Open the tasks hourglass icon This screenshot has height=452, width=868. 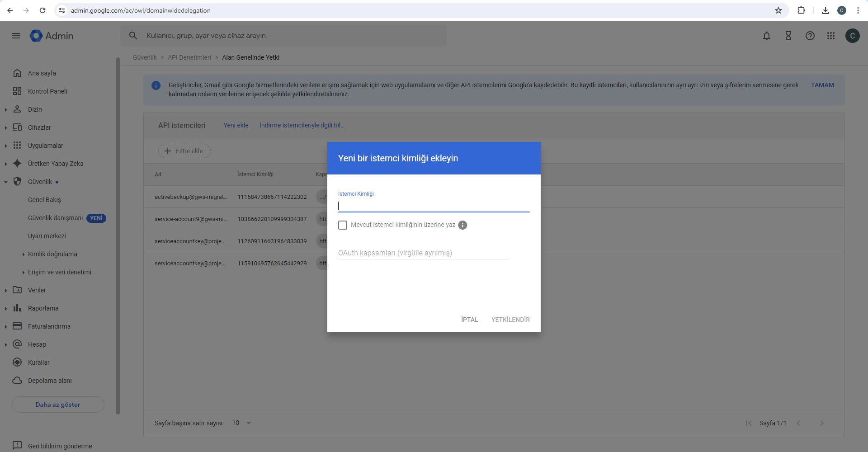click(788, 36)
